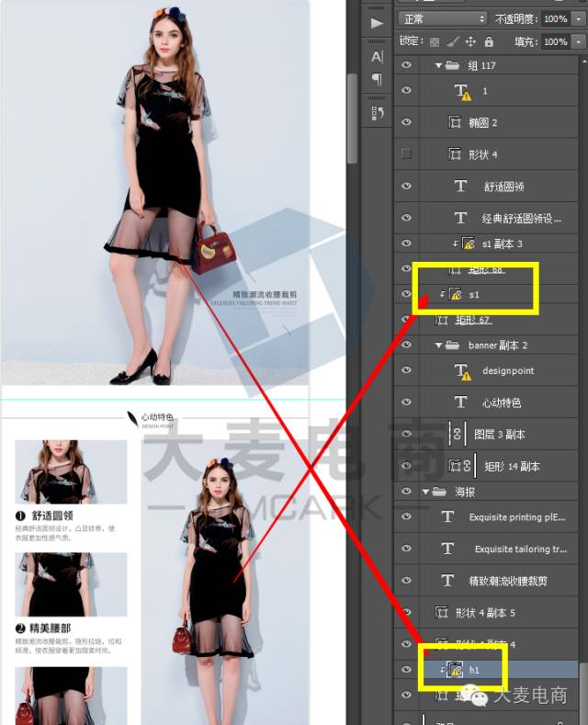Toggle lock all padlock icon
Image resolution: width=588 pixels, height=725 pixels.
point(489,41)
